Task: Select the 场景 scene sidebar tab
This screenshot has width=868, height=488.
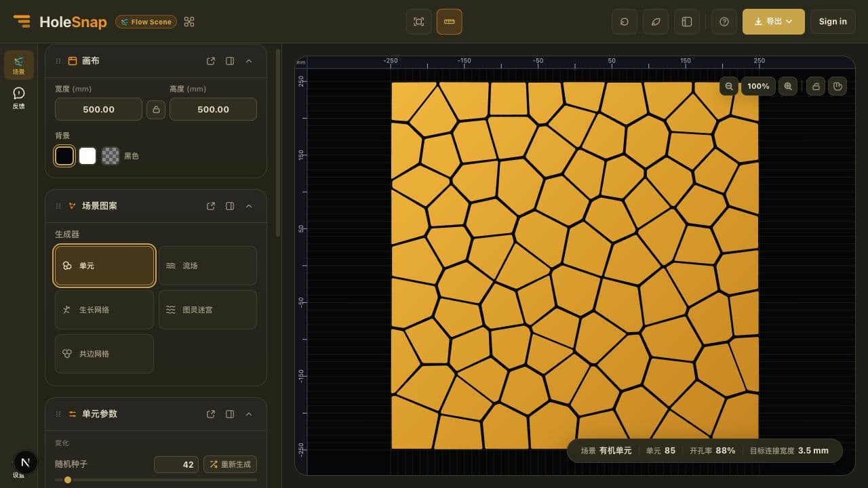Action: click(18, 65)
